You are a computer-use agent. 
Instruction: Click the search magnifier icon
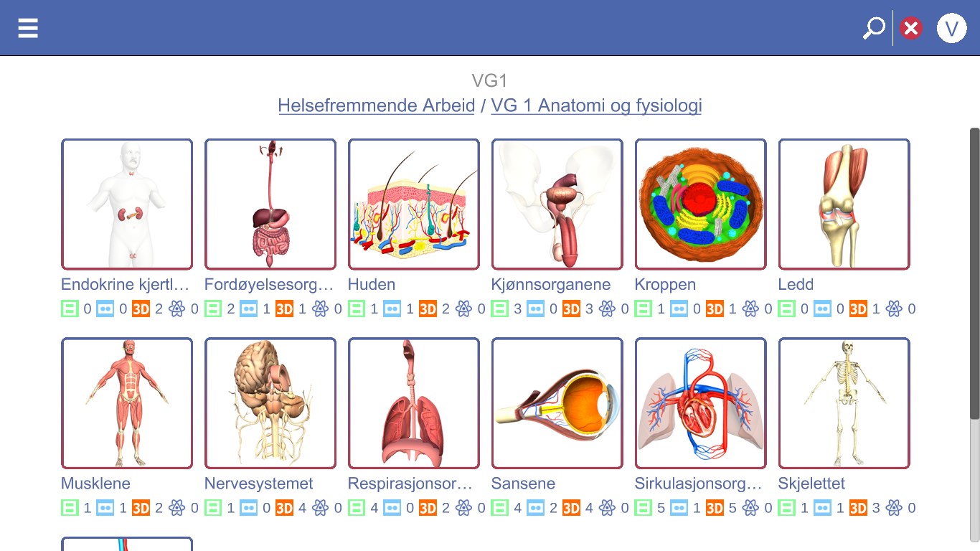click(873, 28)
